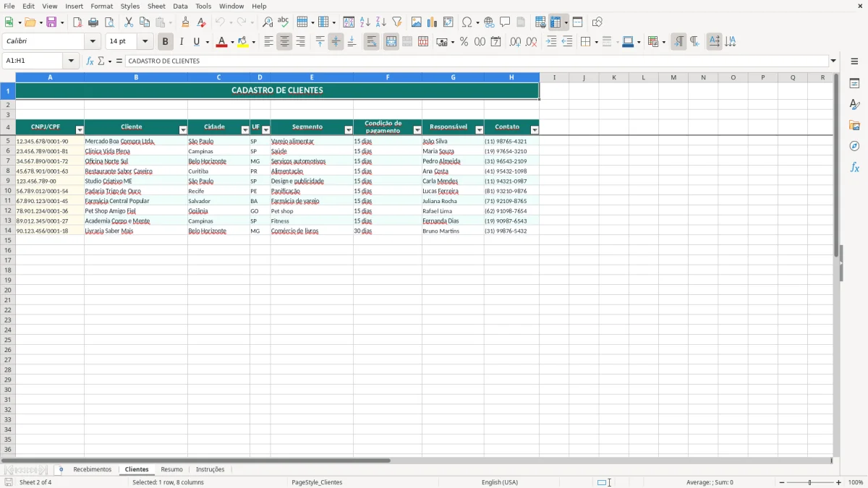Clear direct formatting
The image size is (868, 488).
202,22
